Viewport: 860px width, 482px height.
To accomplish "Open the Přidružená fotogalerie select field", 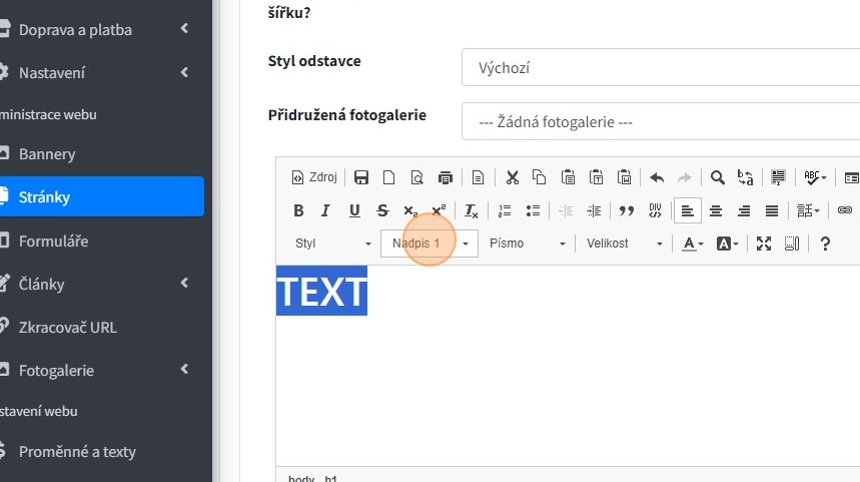I will tap(660, 122).
